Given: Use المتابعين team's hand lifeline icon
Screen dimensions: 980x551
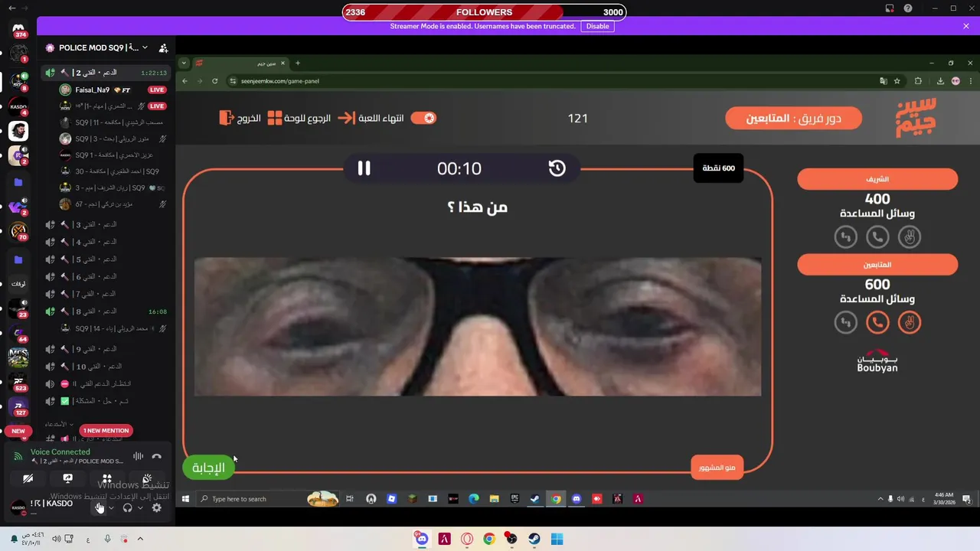Looking at the screenshot, I should [x=845, y=323].
